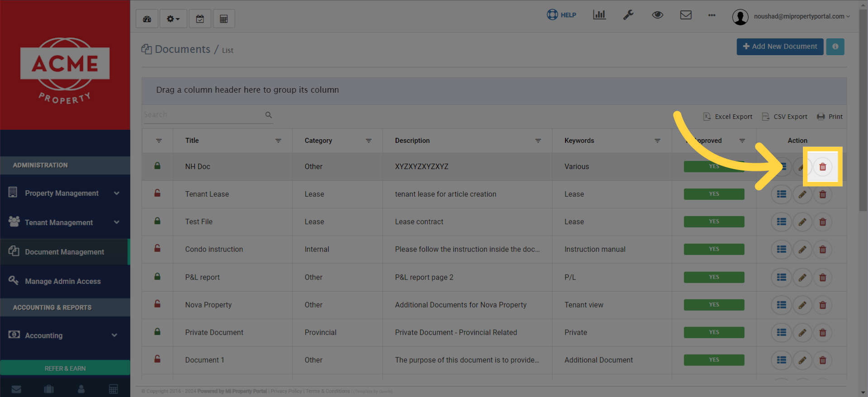Toggle lock icon on P&L report row
This screenshot has width=868, height=397.
[x=157, y=276]
